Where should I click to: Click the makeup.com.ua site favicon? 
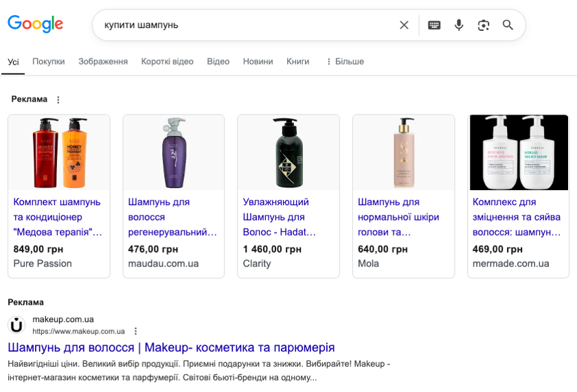pyautogui.click(x=16, y=325)
